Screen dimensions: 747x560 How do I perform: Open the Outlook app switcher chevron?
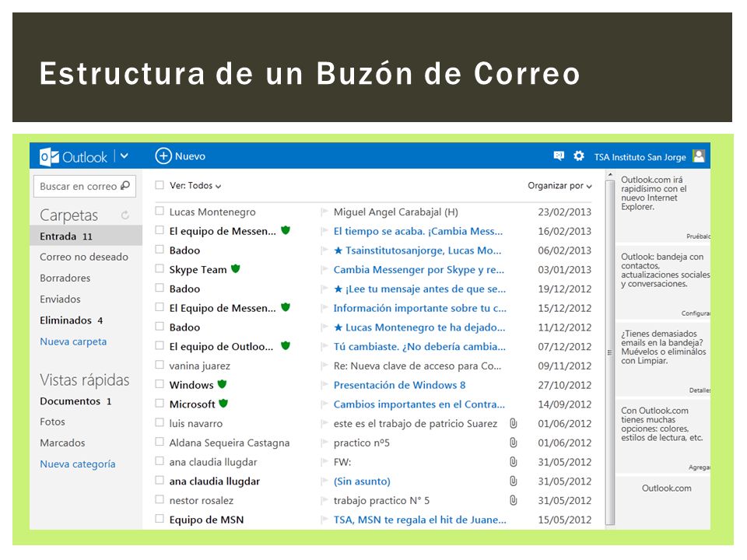tap(124, 156)
